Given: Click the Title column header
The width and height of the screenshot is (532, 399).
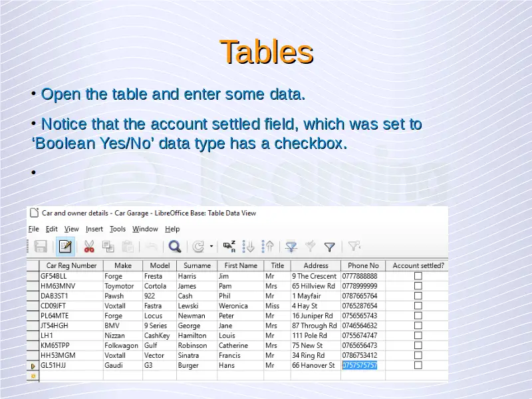Looking at the screenshot, I should point(277,265).
